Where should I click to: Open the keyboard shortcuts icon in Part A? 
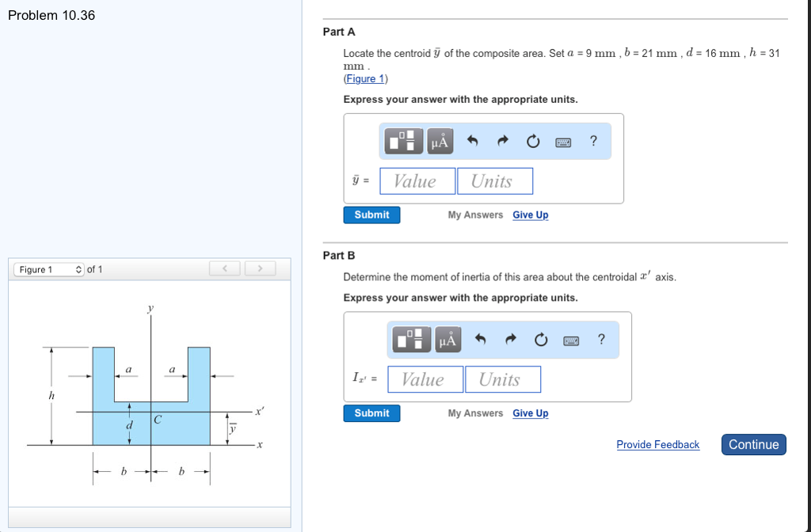(564, 140)
